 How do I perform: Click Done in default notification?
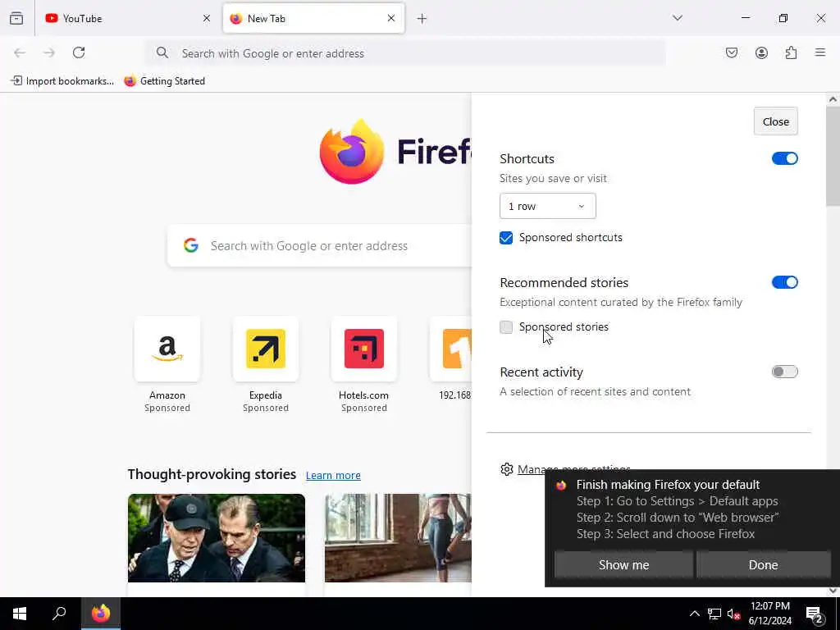763,564
